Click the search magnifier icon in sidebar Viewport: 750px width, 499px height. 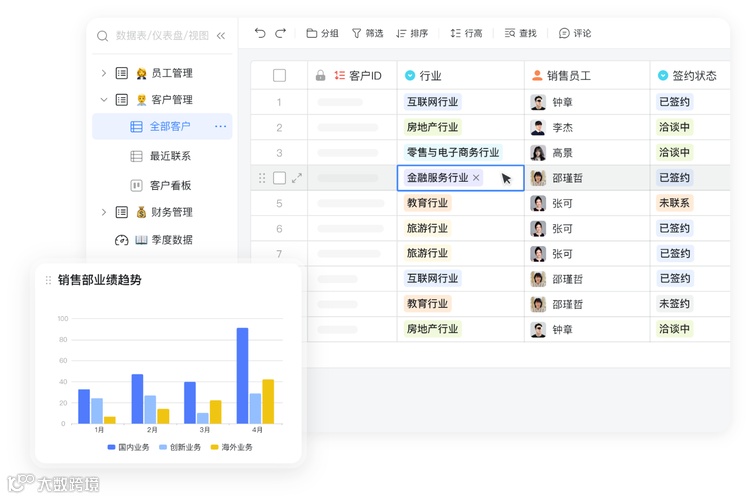(102, 36)
